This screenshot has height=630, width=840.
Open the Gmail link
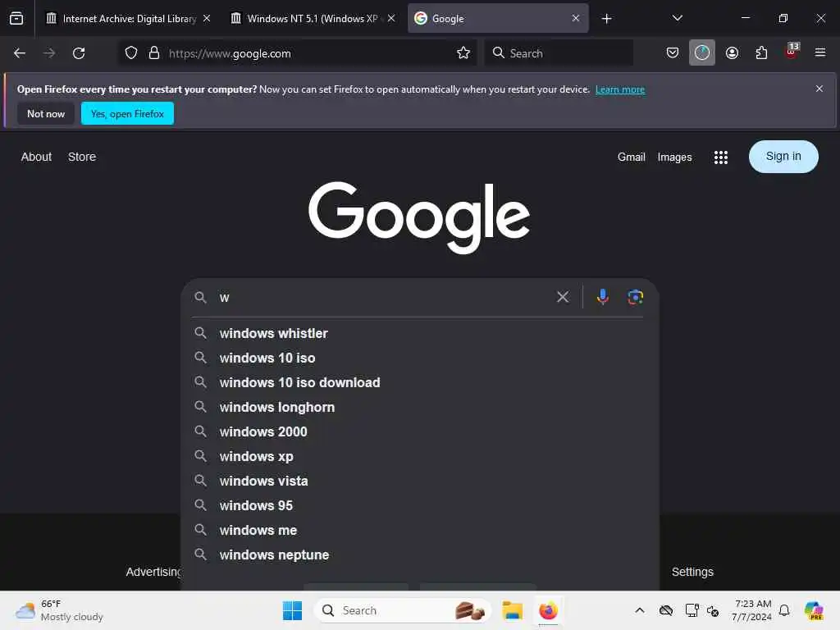tap(631, 157)
